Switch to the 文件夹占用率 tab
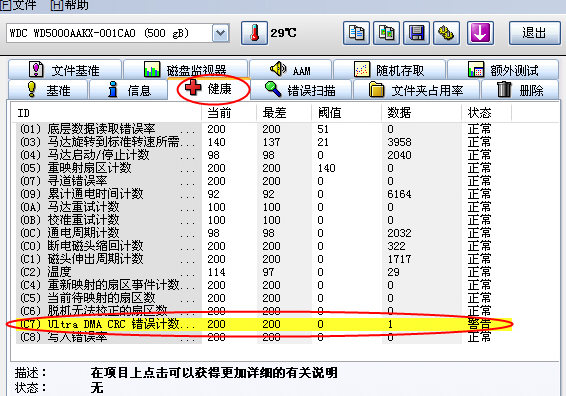The height and width of the screenshot is (396, 566). pyautogui.click(x=416, y=90)
